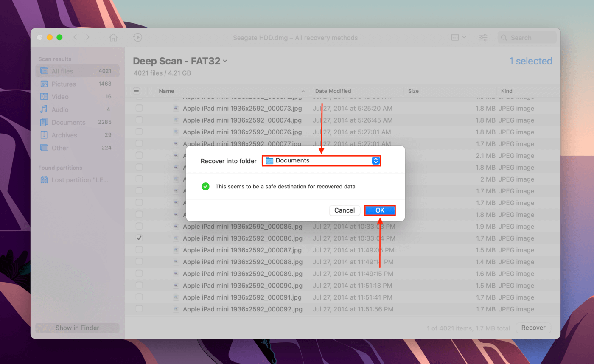Screen dimensions: 594x364
Task: Select the Pictures category
Action: pyautogui.click(x=77, y=84)
